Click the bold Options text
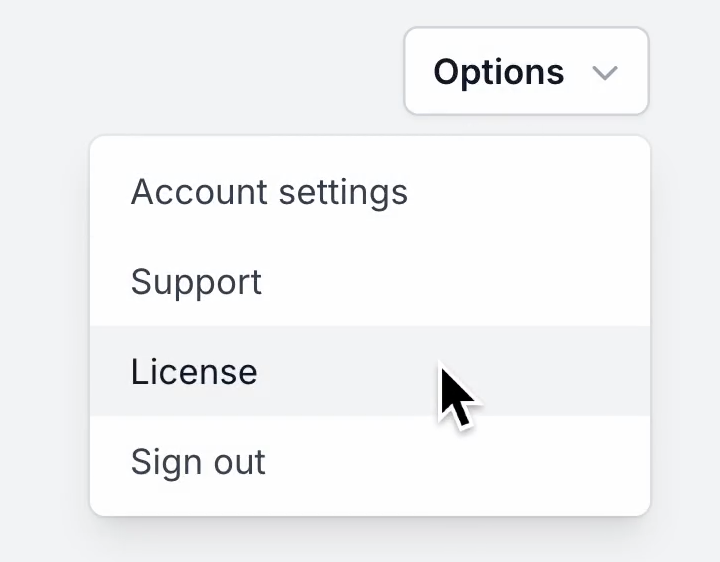The height and width of the screenshot is (562, 720). click(x=499, y=73)
